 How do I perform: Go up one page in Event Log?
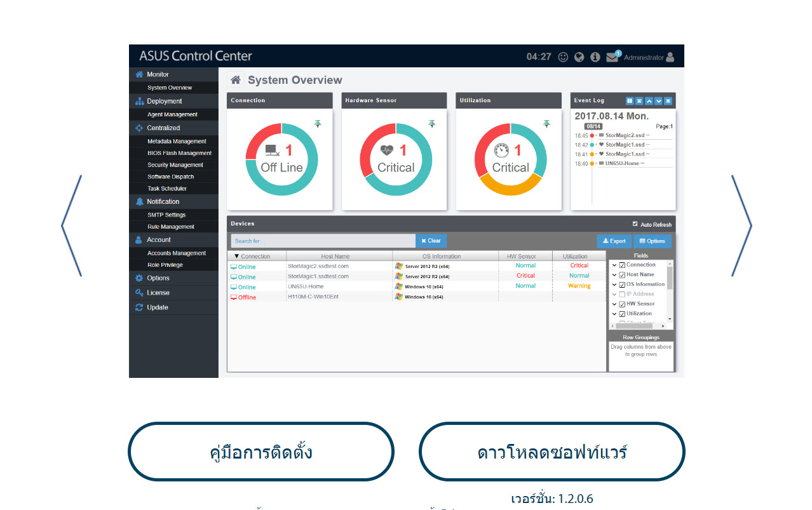point(649,101)
